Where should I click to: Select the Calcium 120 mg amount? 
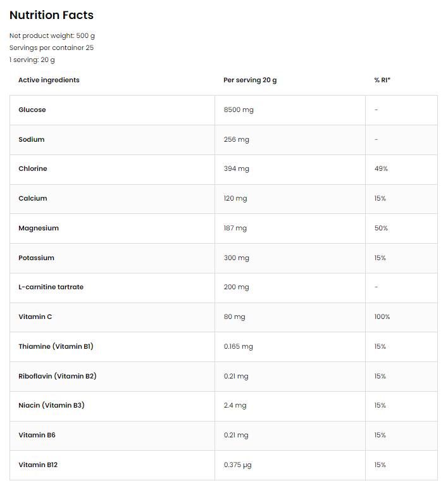pos(235,199)
